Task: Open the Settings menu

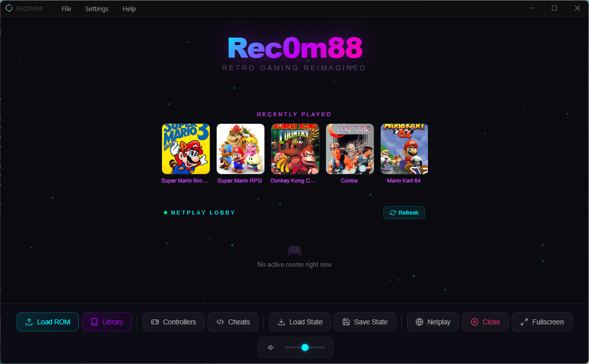Action: [96, 9]
